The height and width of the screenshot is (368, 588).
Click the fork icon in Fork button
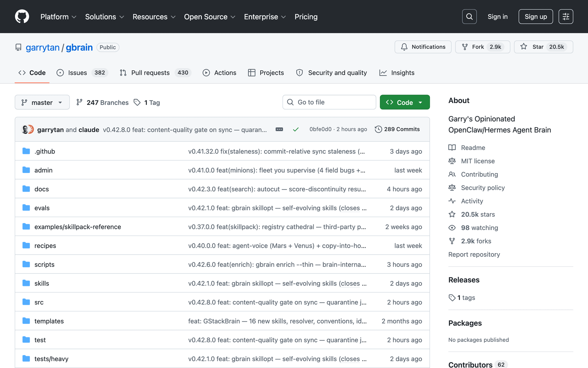coord(465,47)
